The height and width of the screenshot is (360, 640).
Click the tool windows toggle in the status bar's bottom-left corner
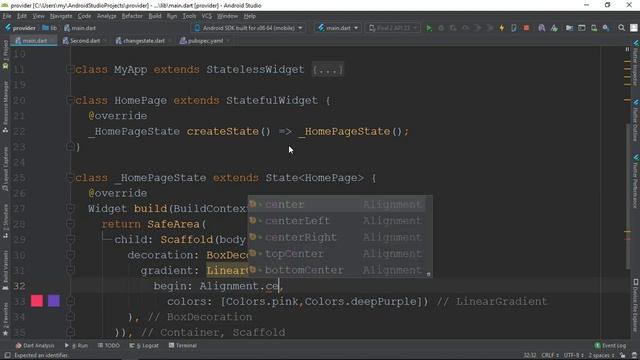coord(7,356)
